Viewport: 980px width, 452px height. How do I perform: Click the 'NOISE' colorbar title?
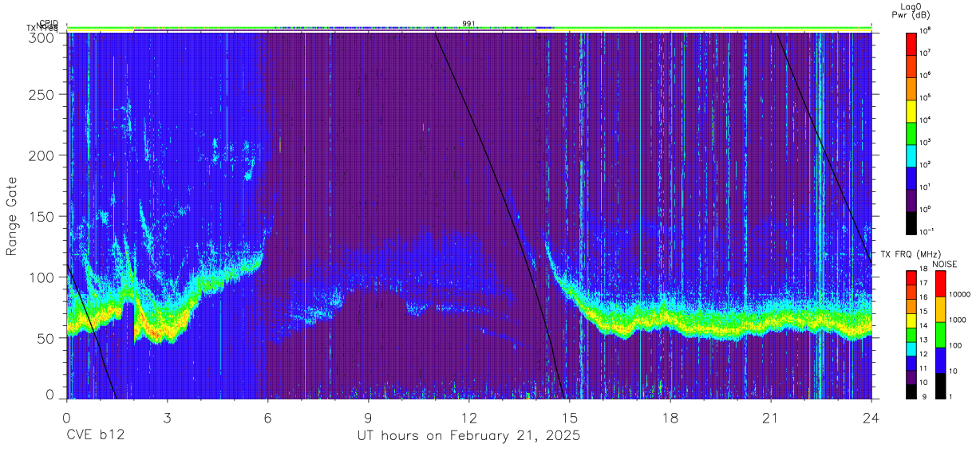[945, 264]
